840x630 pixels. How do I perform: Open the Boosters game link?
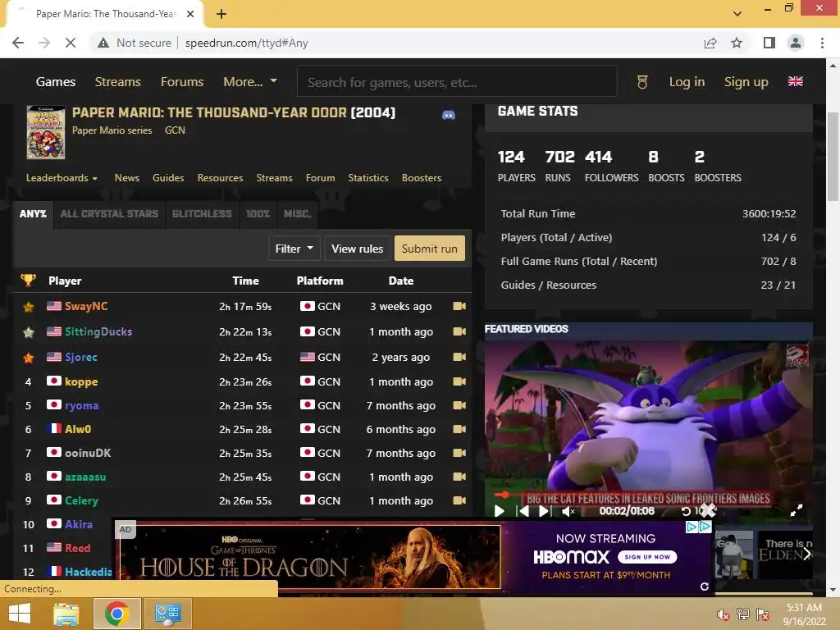pyautogui.click(x=422, y=178)
